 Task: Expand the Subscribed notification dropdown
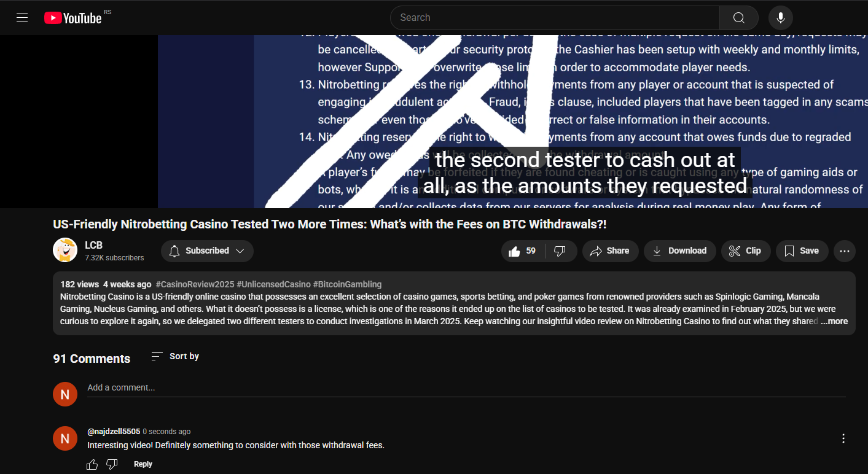(x=207, y=251)
